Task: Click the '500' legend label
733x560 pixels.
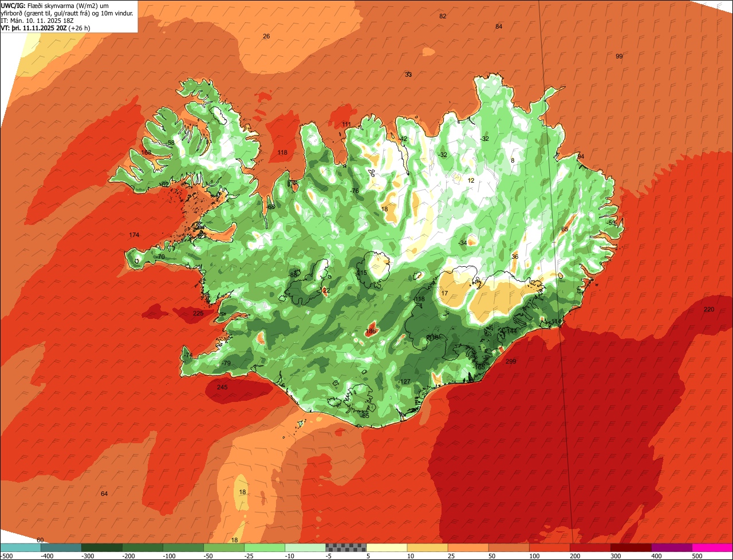Action: click(697, 556)
